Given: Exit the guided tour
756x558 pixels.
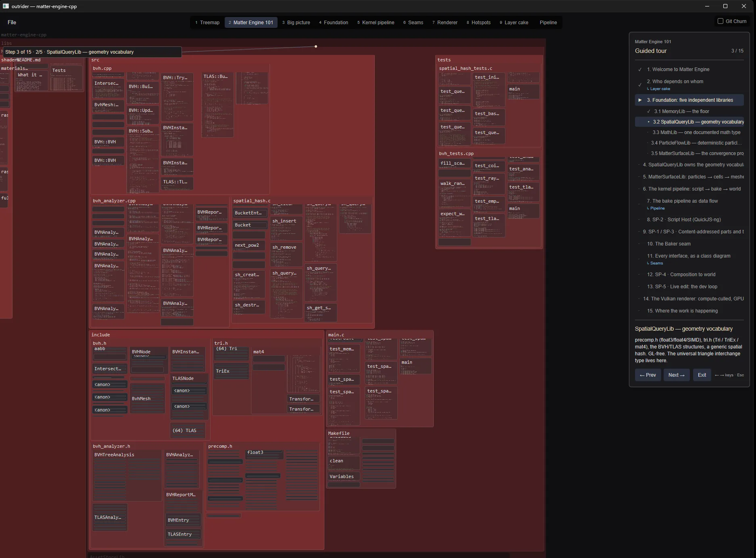Looking at the screenshot, I should point(702,375).
